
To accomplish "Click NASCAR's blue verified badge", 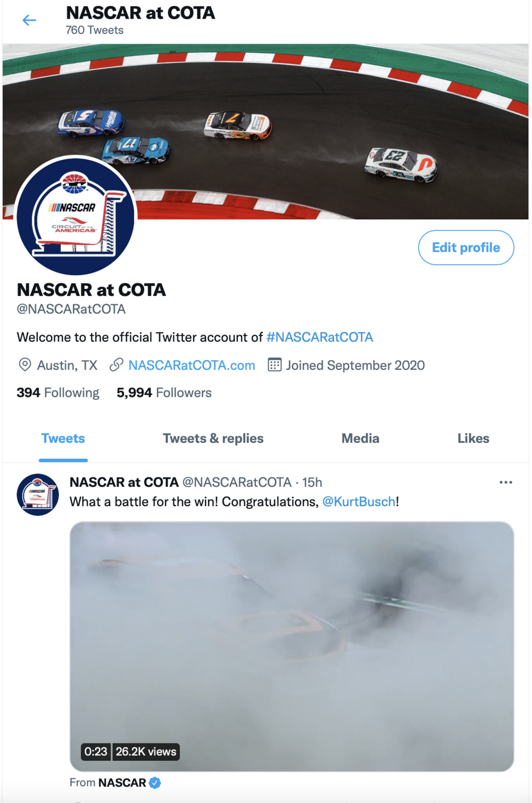I will [155, 783].
